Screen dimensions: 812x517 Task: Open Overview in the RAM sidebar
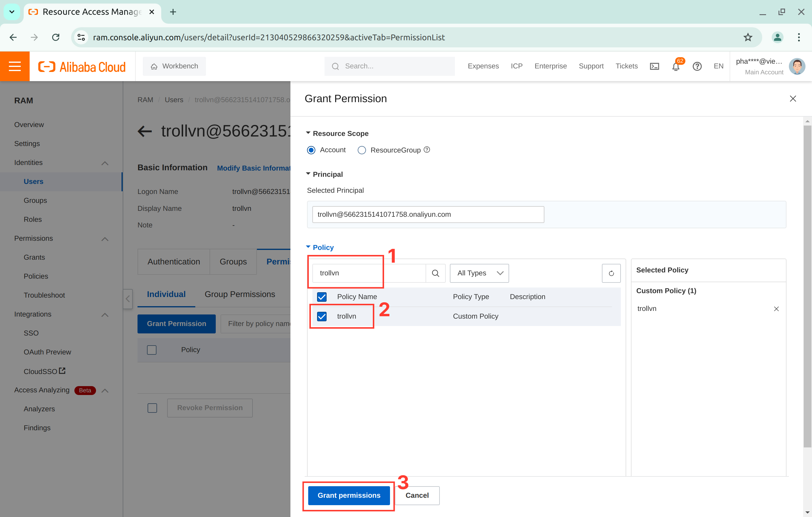click(x=29, y=125)
